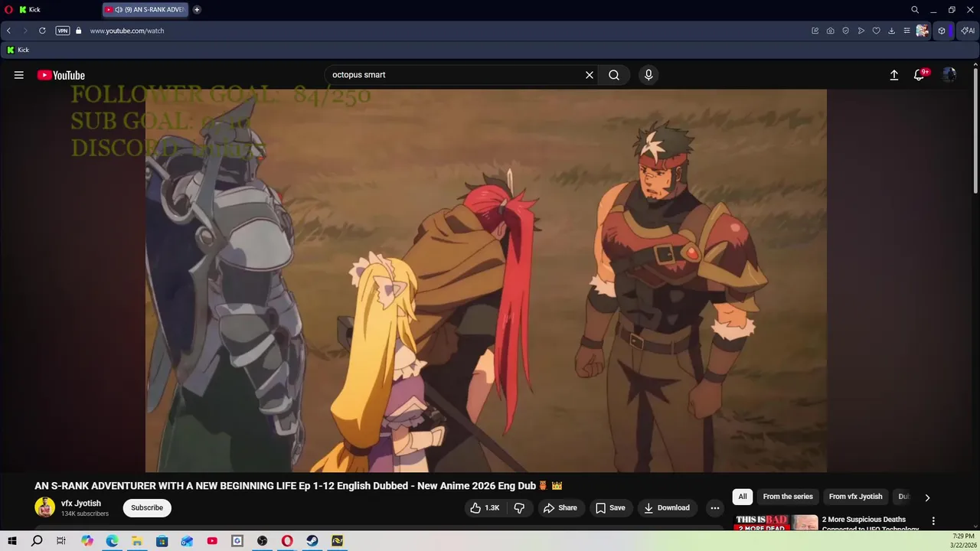The width and height of the screenshot is (980, 551).
Task: Open the more actions ellipsis menu
Action: pyautogui.click(x=714, y=508)
